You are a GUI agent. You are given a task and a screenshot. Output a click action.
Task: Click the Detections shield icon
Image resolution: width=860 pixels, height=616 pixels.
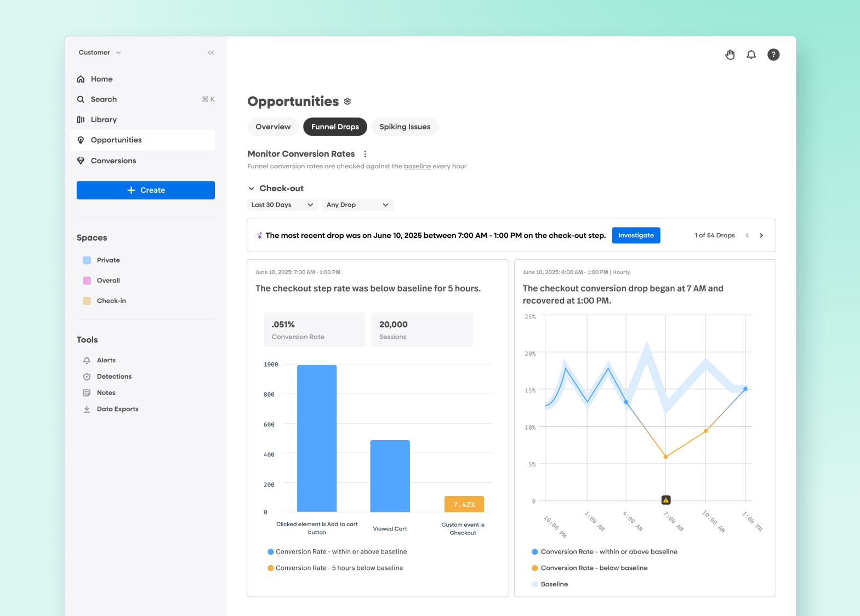click(x=87, y=377)
